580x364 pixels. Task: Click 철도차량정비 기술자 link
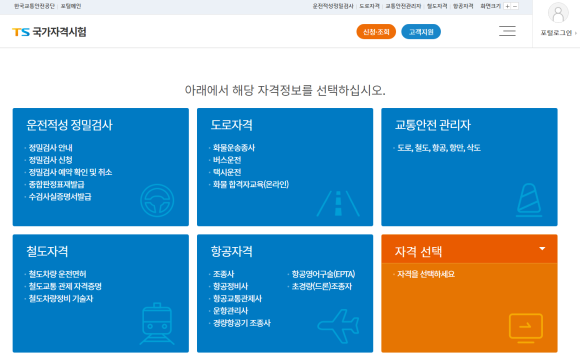tap(61, 299)
